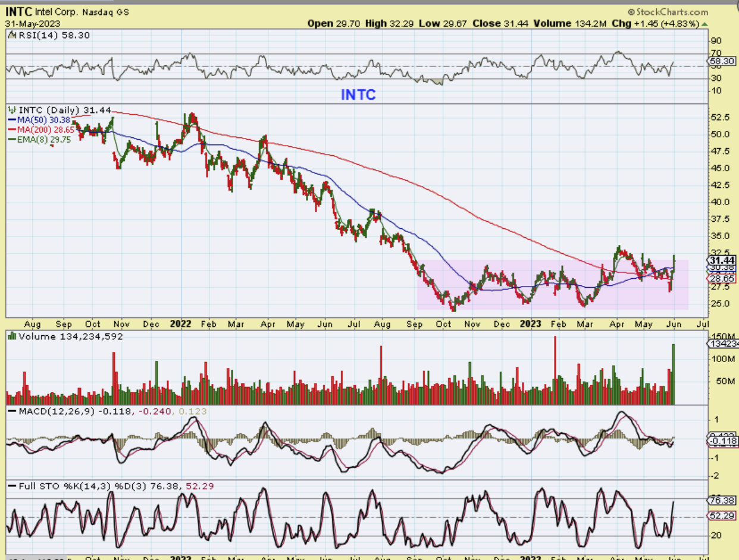Click the 150M volume axis label

click(724, 337)
